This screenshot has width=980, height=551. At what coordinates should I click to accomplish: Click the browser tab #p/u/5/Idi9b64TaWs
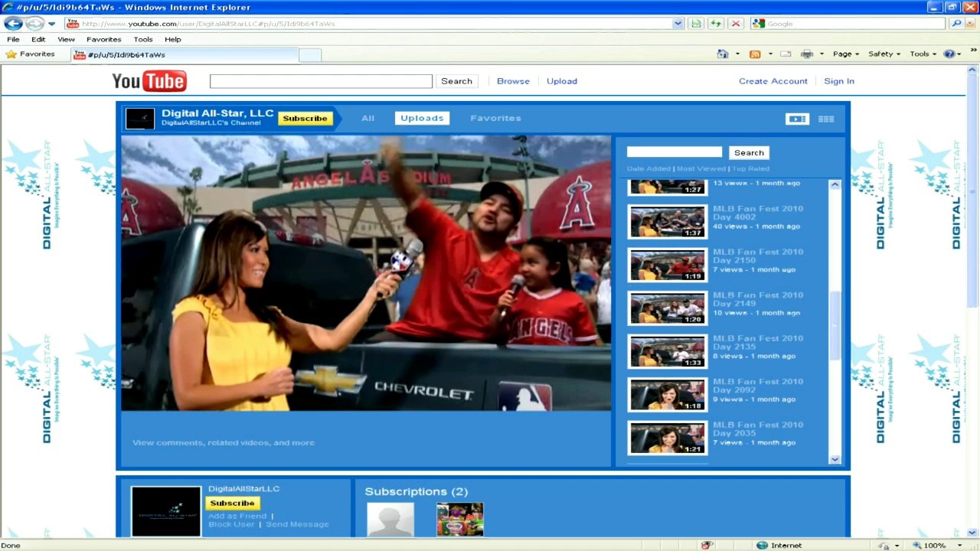(184, 55)
